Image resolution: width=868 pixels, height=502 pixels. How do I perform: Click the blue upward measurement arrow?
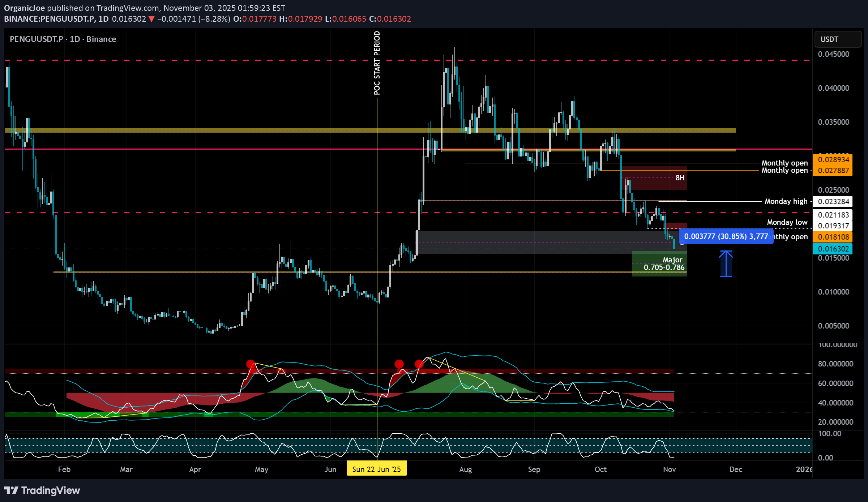(726, 264)
